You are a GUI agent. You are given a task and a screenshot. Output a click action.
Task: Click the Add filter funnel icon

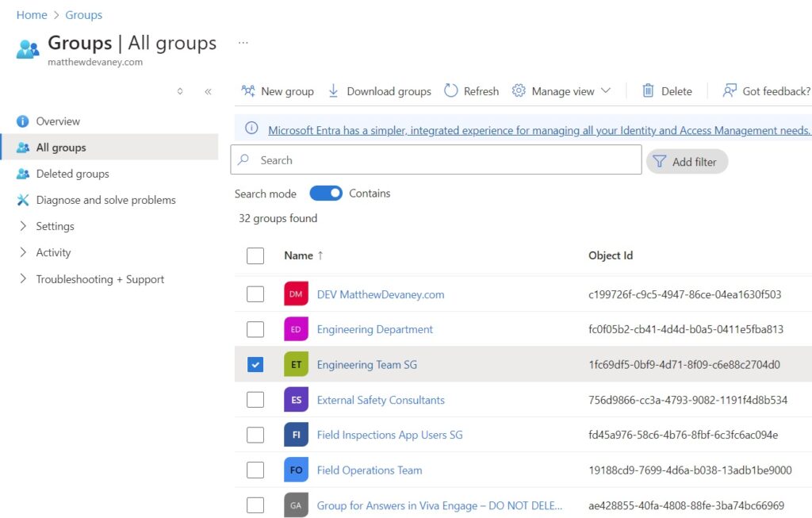click(659, 161)
